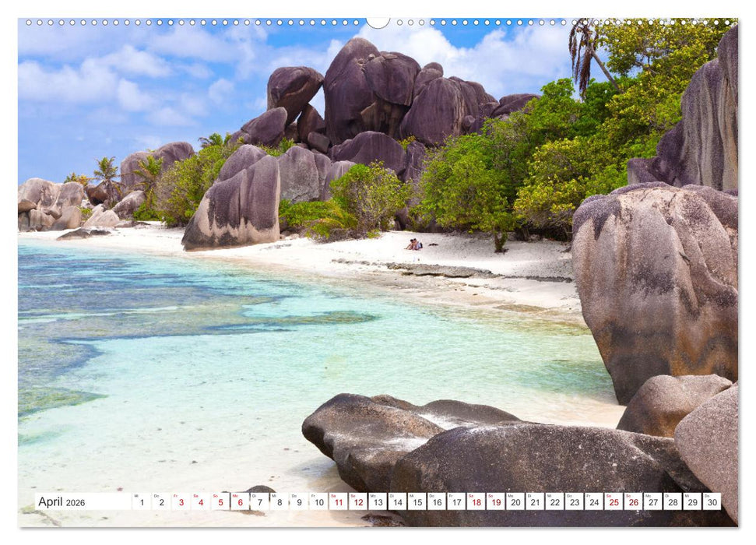Image resolution: width=756 pixels, height=545 pixels.
Task: Choose date 21 in calendar strip
Action: [x=534, y=501]
